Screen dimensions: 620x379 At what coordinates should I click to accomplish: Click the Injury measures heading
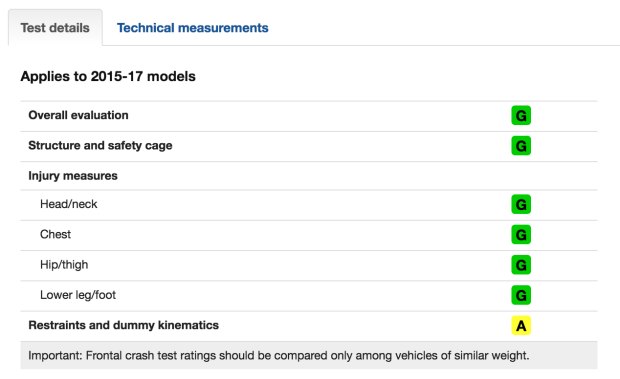(x=73, y=175)
